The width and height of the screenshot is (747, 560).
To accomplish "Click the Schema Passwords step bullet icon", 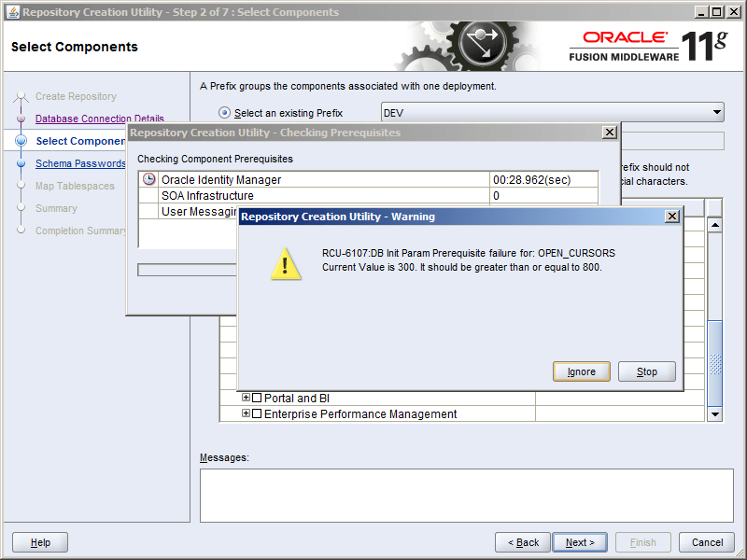I will coord(21,163).
